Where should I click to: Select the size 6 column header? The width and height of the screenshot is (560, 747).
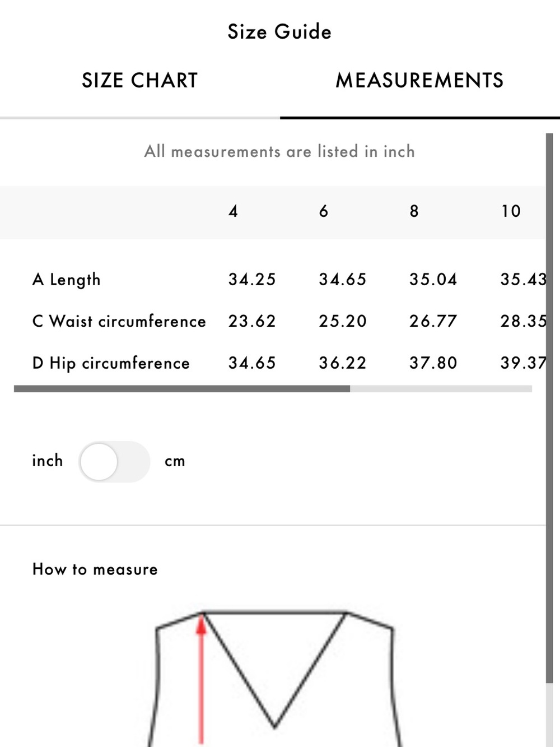coord(324,211)
